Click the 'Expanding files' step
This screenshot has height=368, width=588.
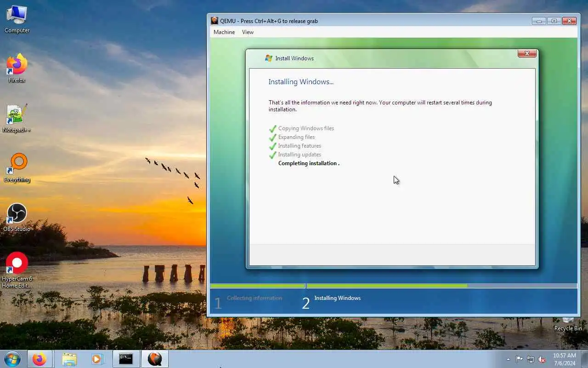296,137
